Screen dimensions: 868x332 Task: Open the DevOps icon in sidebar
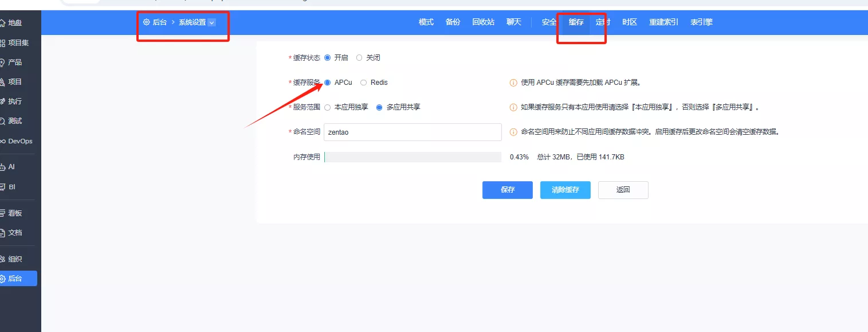tap(2, 141)
